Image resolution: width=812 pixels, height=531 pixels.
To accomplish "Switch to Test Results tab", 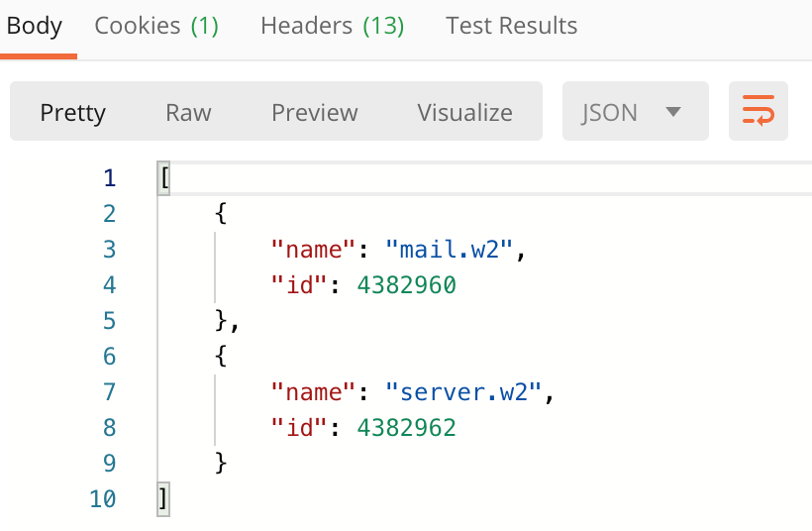I will pos(511,26).
